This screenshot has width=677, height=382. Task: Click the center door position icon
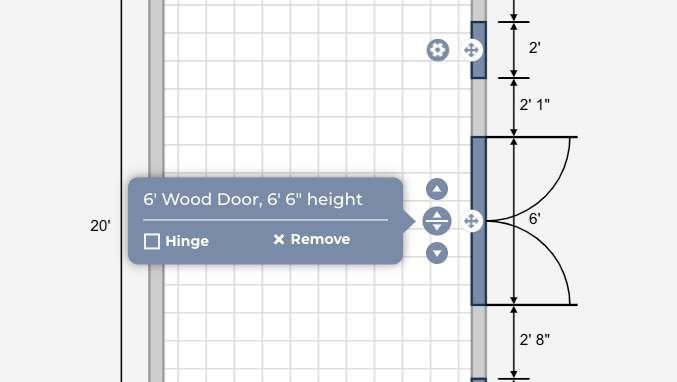(437, 221)
